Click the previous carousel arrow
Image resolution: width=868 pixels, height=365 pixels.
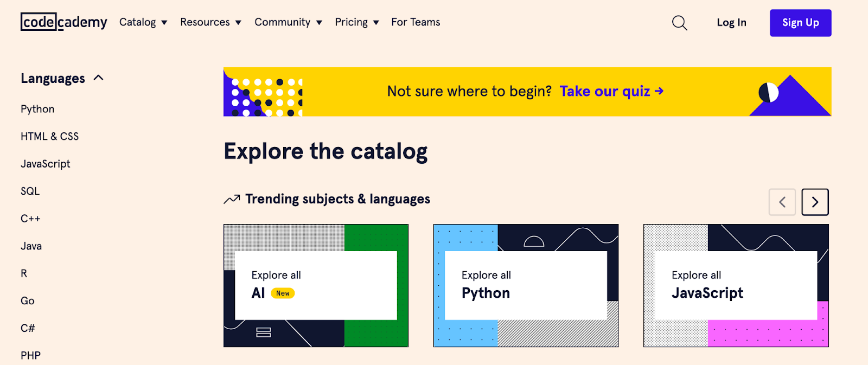[x=782, y=202]
